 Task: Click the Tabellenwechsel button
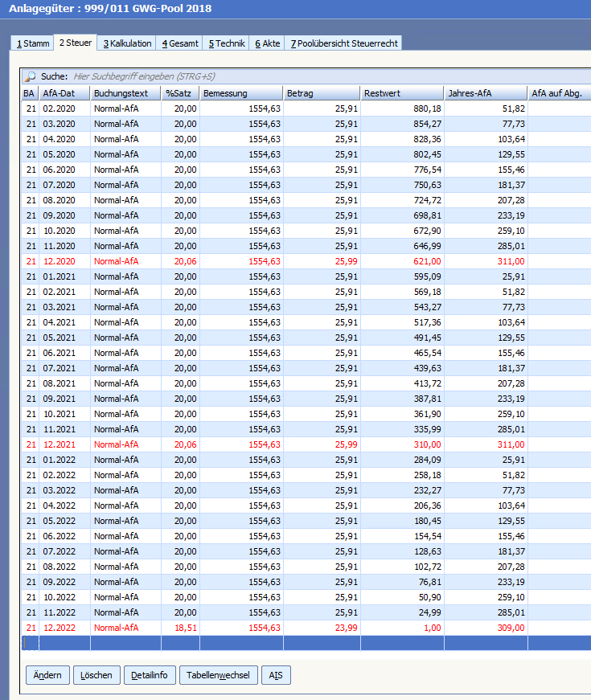tap(218, 675)
